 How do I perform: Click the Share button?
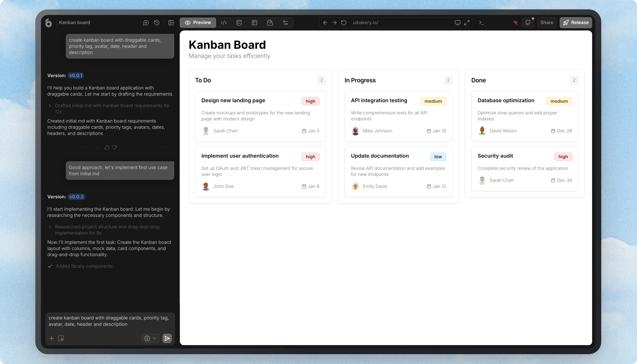click(547, 23)
